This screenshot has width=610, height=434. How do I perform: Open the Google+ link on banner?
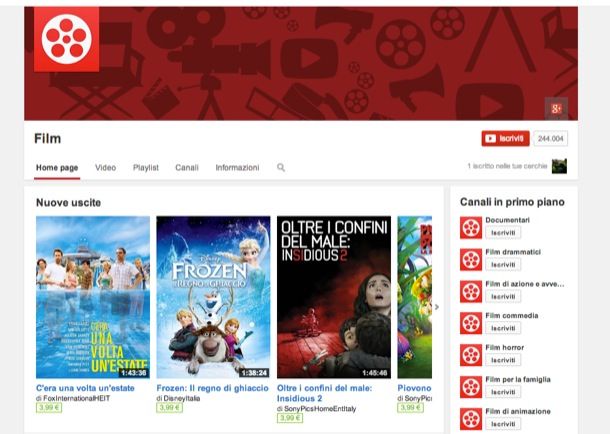[x=556, y=108]
